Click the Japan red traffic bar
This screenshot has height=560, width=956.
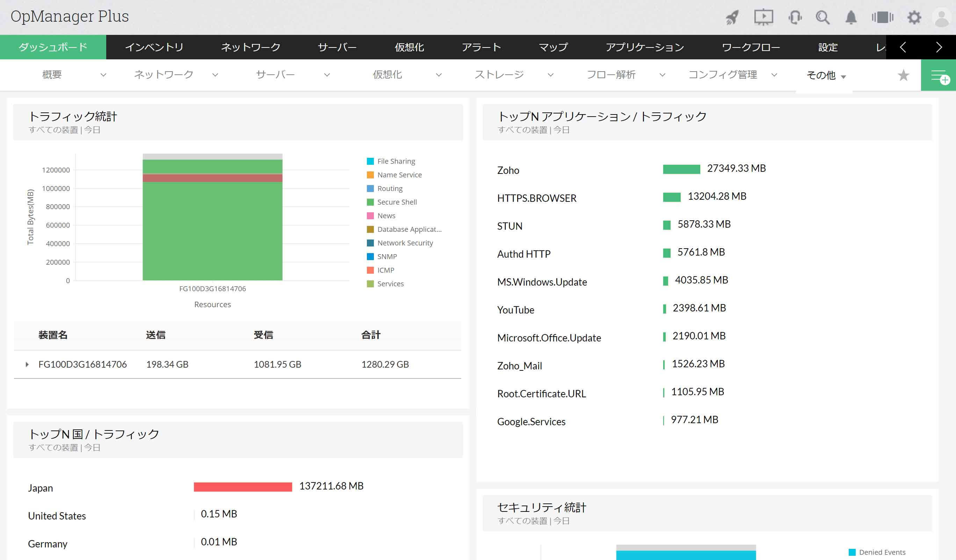[243, 487]
